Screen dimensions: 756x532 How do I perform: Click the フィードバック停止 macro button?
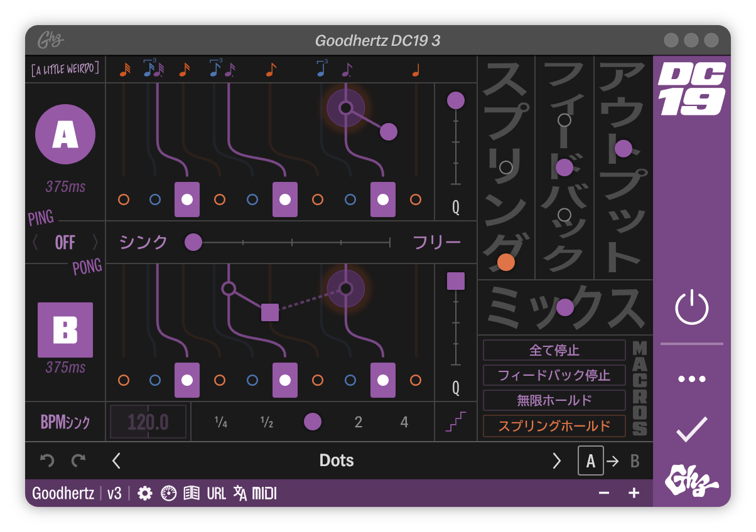[x=554, y=375]
